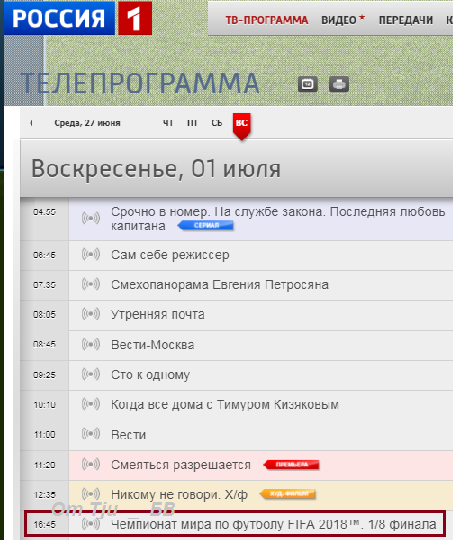Click broadcast icon next to Сам себе режиссер
The image size is (453, 543).
coord(91,255)
